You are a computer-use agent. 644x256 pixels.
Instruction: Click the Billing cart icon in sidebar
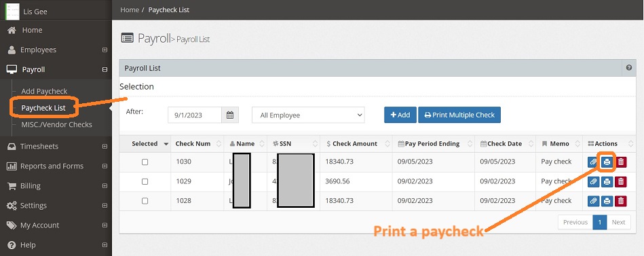[12, 186]
